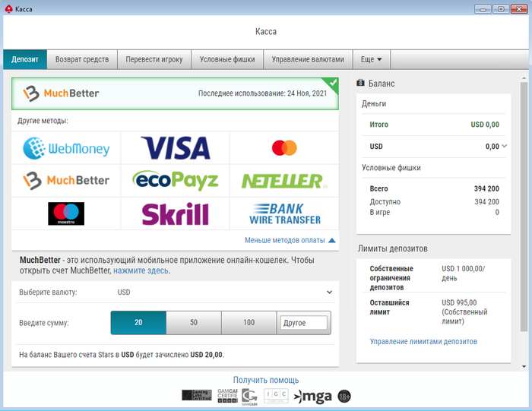
Task: Click the 18+ age restriction badge
Action: click(344, 396)
